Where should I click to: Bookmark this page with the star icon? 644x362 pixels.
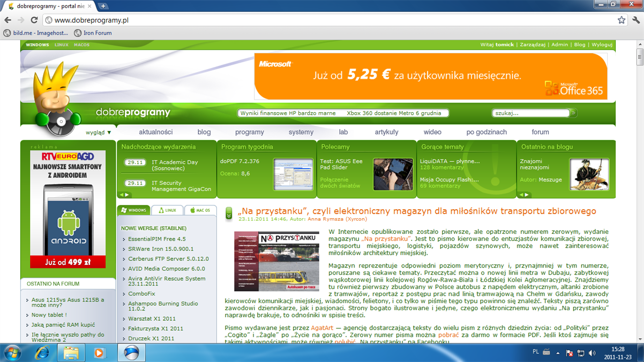click(x=622, y=20)
